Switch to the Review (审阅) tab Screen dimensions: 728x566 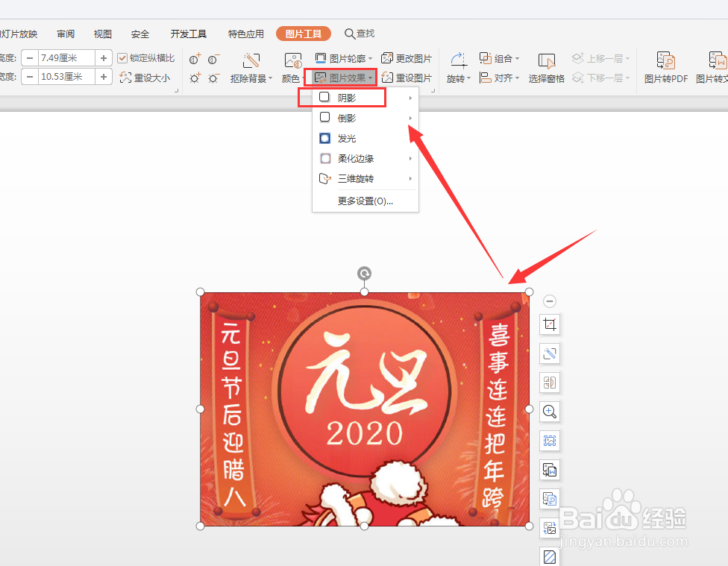click(x=66, y=34)
